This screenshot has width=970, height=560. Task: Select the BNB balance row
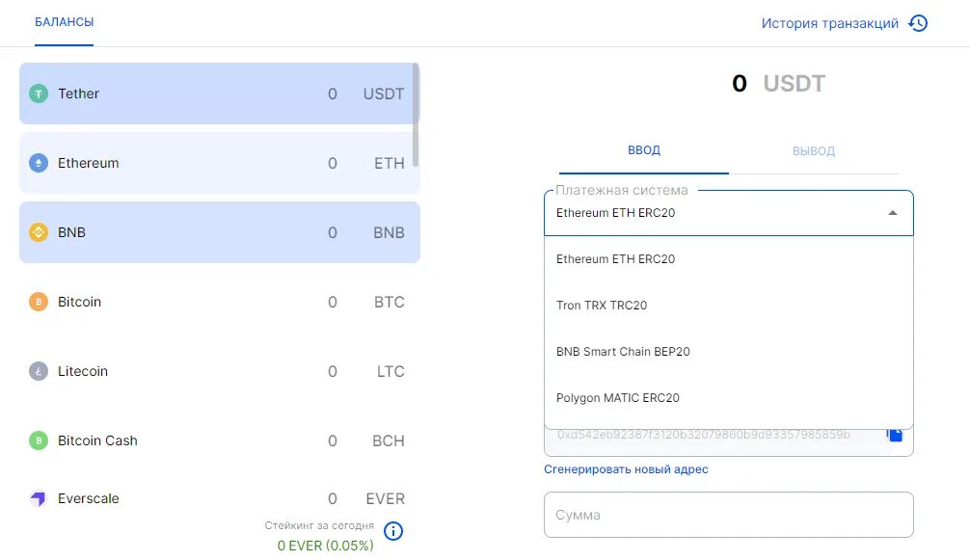tap(220, 232)
